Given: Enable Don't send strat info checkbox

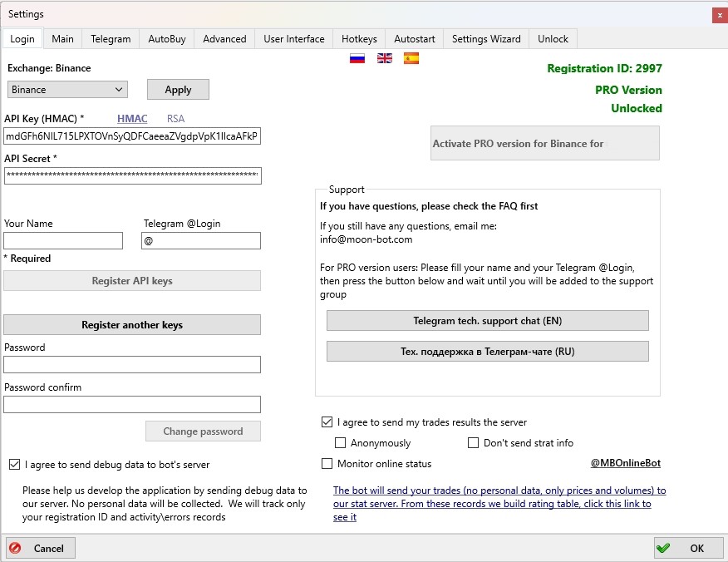Looking at the screenshot, I should coord(473,443).
